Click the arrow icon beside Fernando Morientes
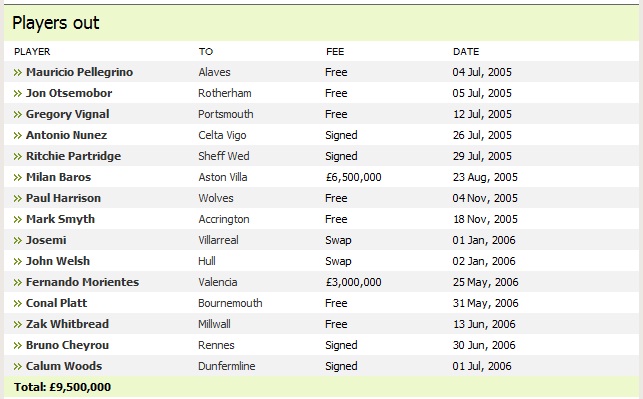Image resolution: width=643 pixels, height=399 pixels. coord(18,283)
